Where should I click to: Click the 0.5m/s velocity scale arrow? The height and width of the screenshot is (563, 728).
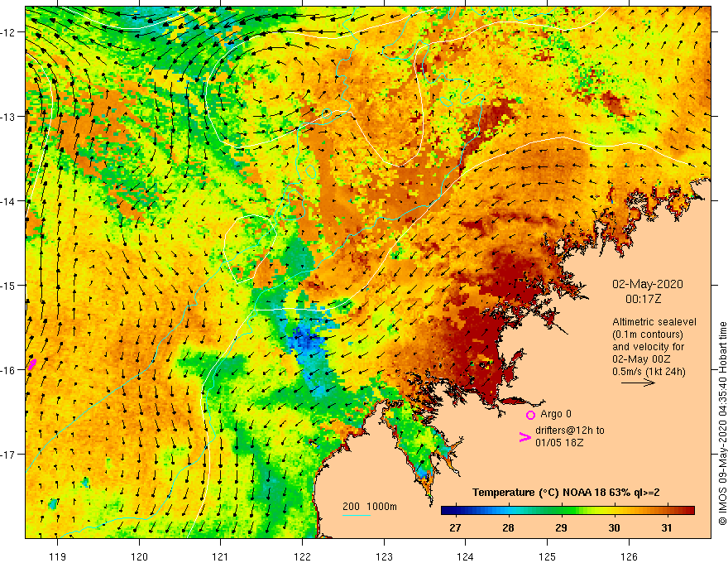(x=638, y=383)
